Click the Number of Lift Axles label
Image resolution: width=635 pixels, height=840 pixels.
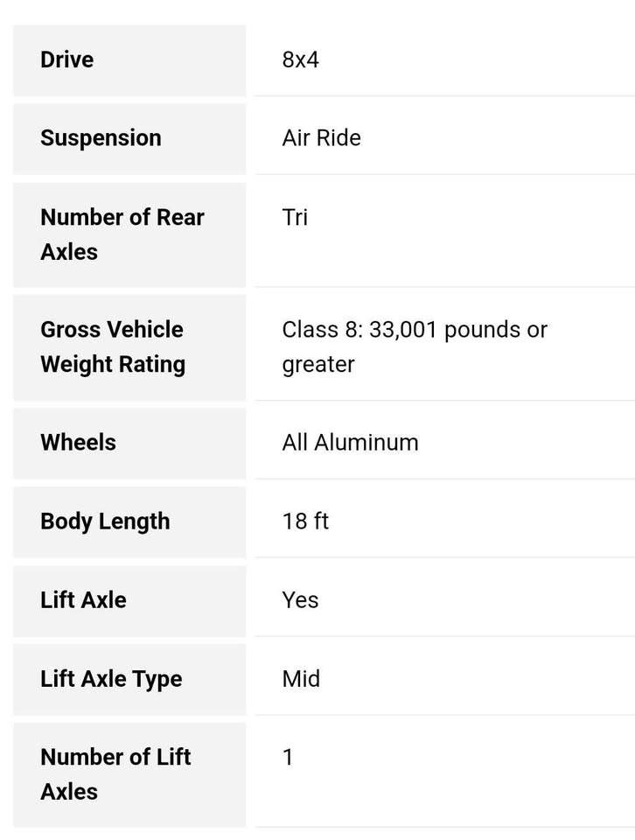click(x=115, y=774)
